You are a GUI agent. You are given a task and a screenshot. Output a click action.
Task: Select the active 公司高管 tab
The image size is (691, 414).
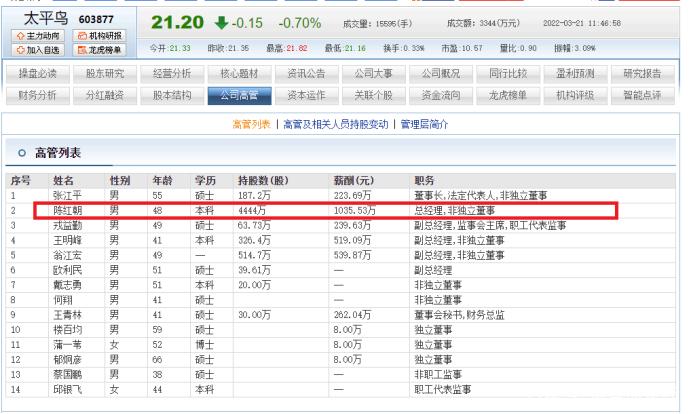[239, 95]
